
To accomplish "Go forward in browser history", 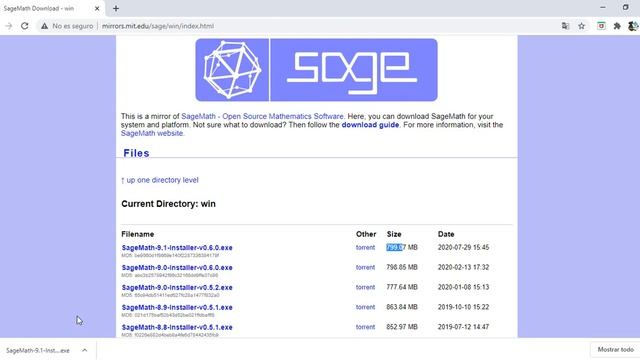I will pyautogui.click(x=9, y=26).
